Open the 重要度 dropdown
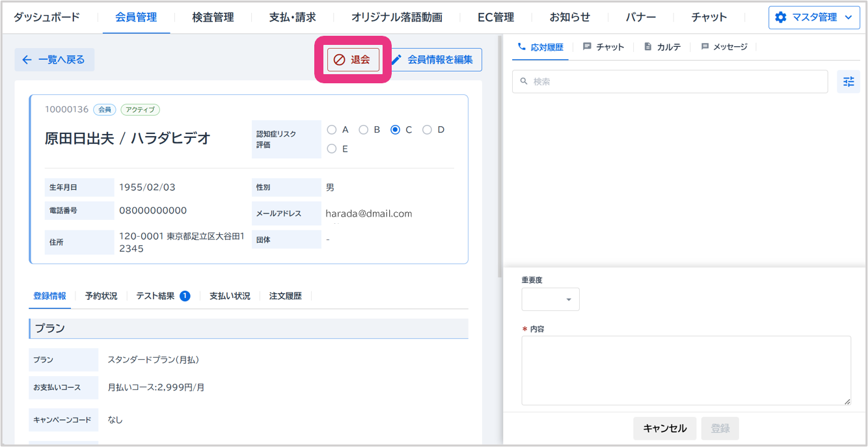The width and height of the screenshot is (868, 447). tap(550, 299)
